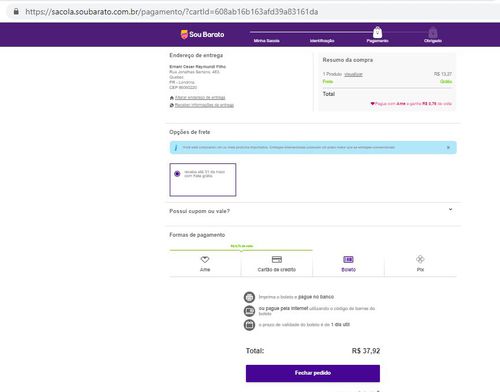This screenshot has width=500, height=392.
Task: Select the free shipping radio option
Action: [177, 174]
